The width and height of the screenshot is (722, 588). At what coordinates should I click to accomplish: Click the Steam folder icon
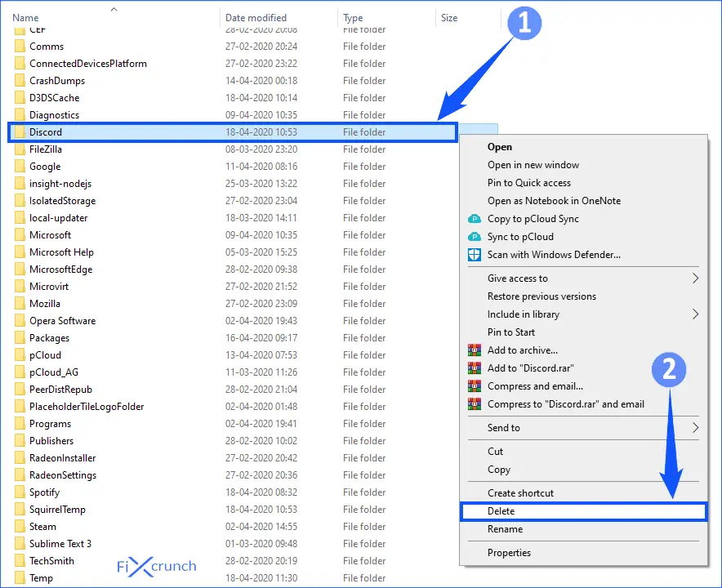[x=20, y=527]
